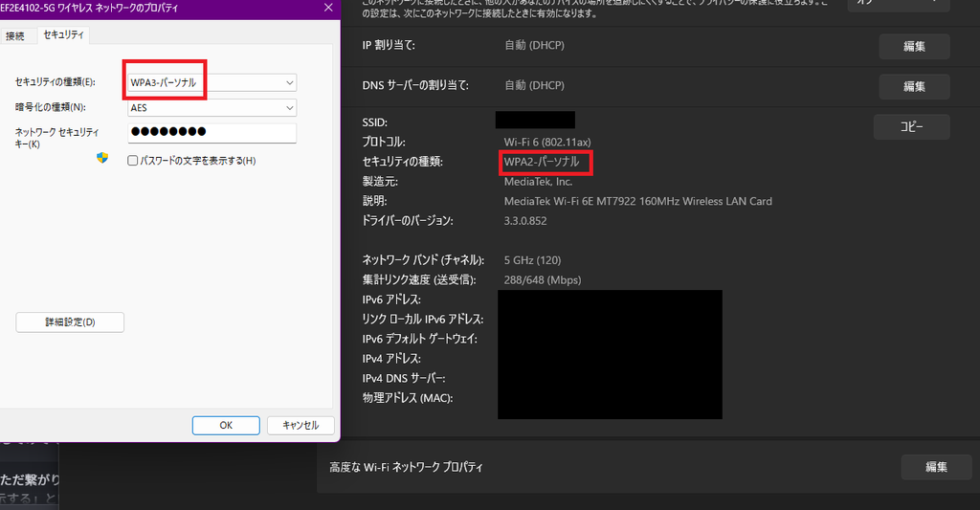Screen dimensions: 980x510
Task: Select the 5 GHz (120) network band value
Action: pyautogui.click(x=532, y=260)
